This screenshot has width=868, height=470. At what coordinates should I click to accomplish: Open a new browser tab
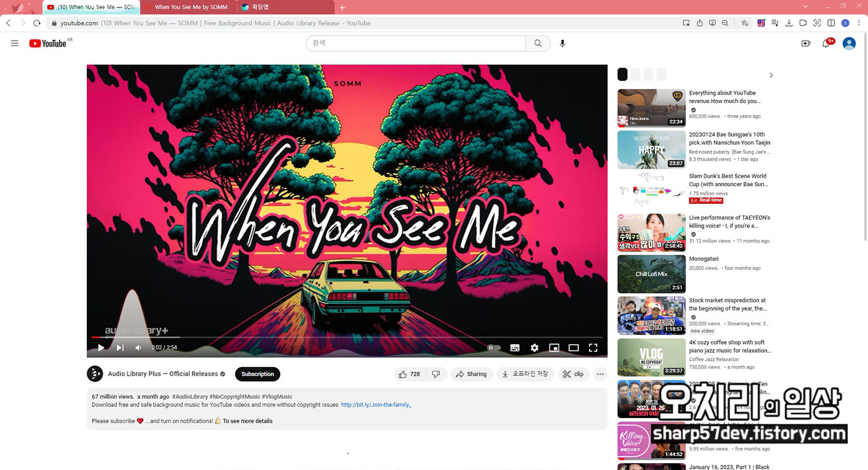[x=342, y=8]
